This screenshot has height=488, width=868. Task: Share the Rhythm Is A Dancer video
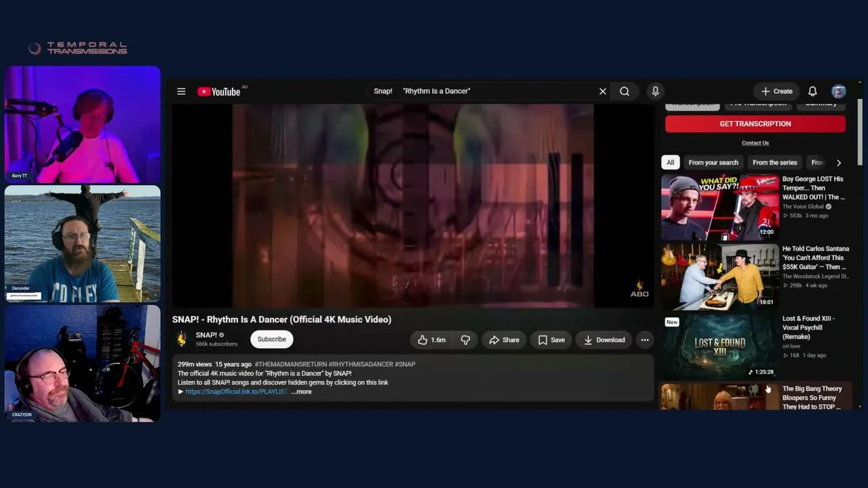click(504, 340)
